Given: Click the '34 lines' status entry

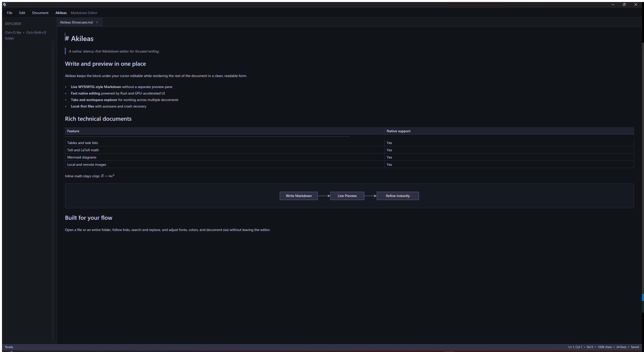Looking at the screenshot, I should 621,347.
